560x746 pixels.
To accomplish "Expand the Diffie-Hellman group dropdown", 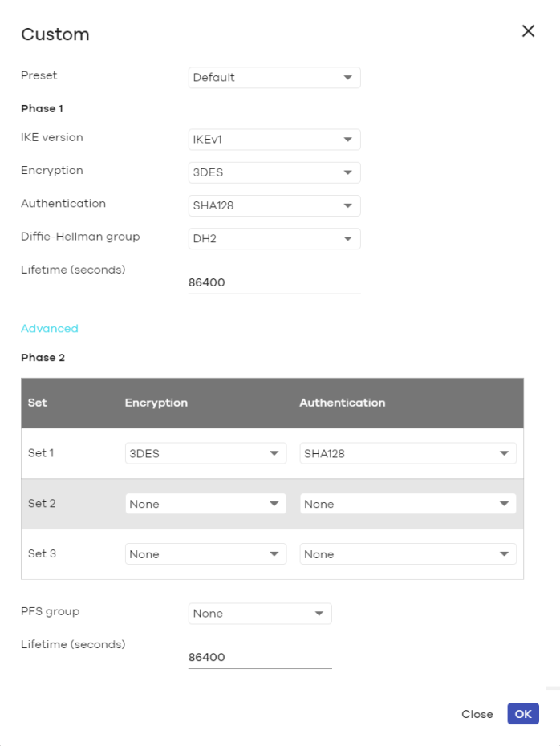I will point(274,238).
